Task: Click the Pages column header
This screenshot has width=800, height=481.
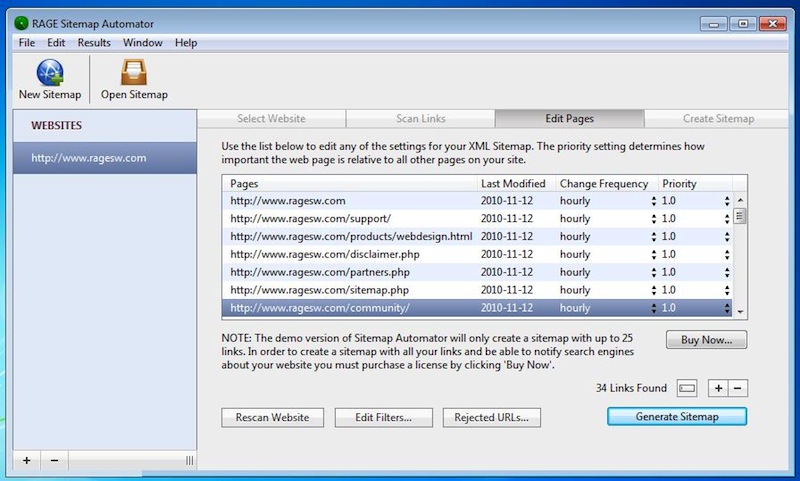Action: [349, 184]
